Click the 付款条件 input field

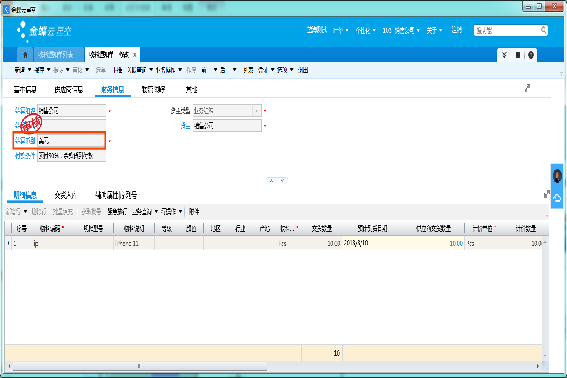(71, 156)
